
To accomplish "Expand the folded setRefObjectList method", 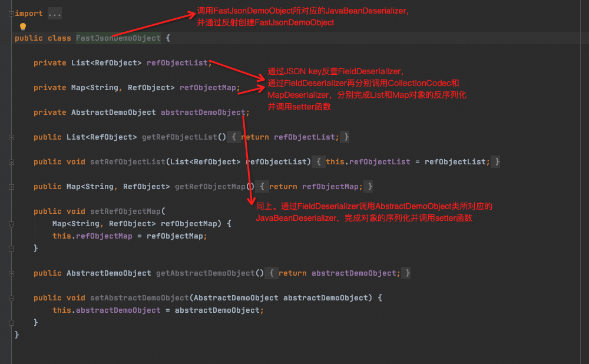I will [x=12, y=163].
